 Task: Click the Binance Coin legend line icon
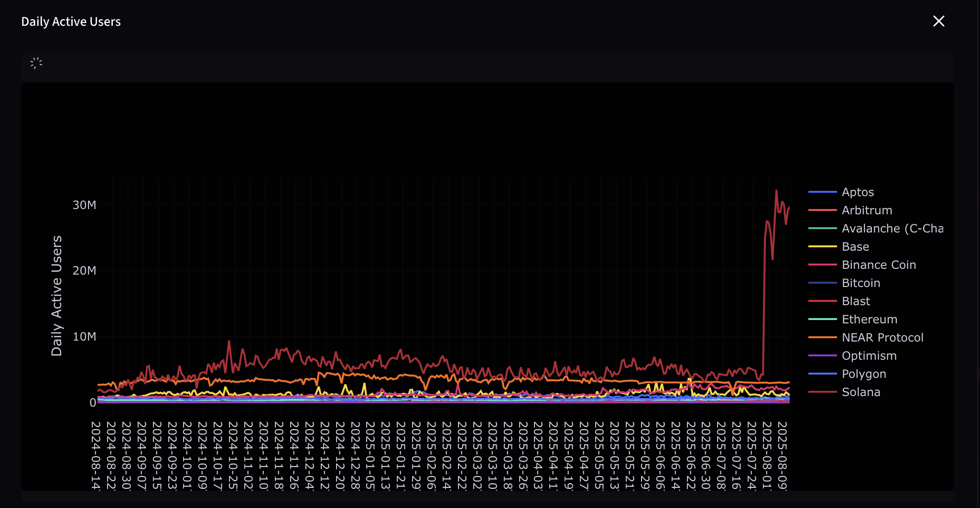(823, 265)
